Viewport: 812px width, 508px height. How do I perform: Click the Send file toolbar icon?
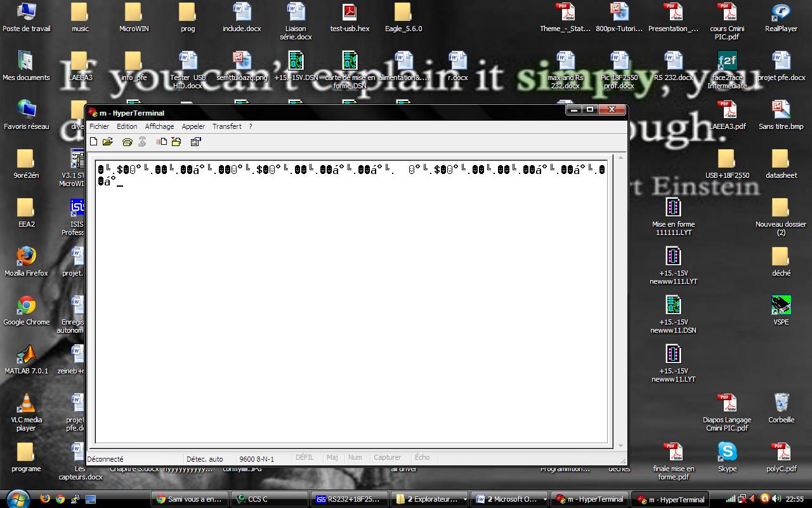point(162,142)
